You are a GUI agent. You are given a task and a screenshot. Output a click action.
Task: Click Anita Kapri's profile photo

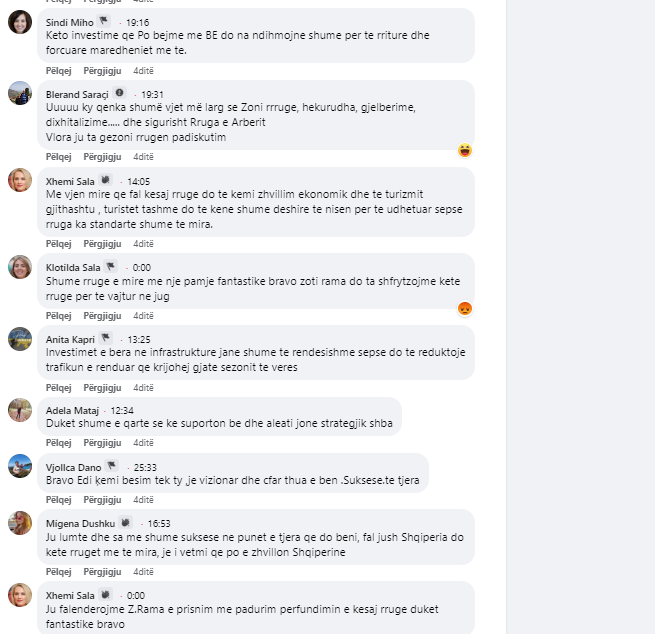[20, 339]
